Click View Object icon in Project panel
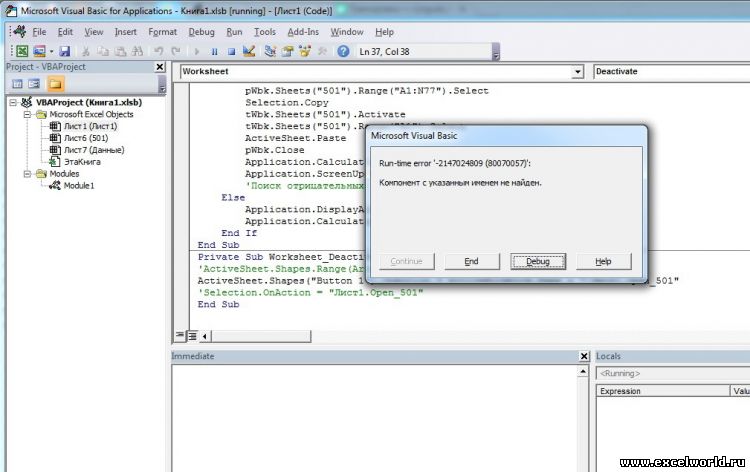The width and height of the screenshot is (750, 472). click(34, 83)
